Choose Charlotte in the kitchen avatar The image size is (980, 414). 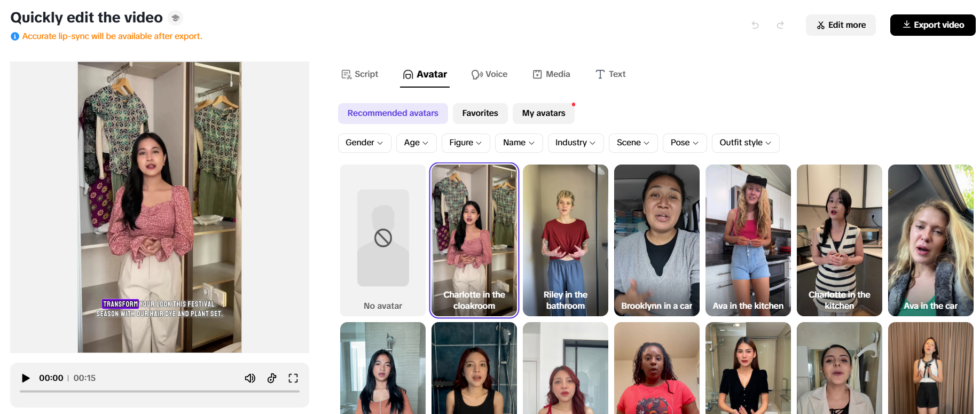coord(840,240)
